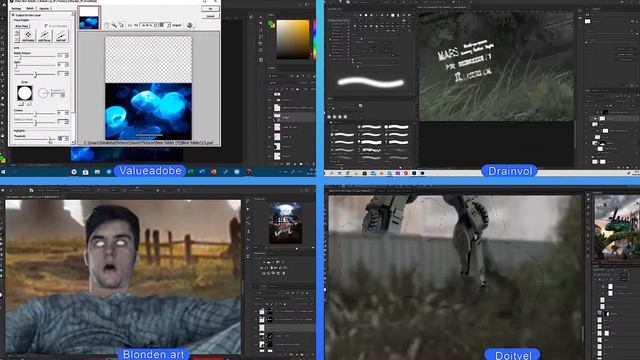
Task: Click the dinosaur thumbnail in Doitvel panel
Action: [617, 227]
